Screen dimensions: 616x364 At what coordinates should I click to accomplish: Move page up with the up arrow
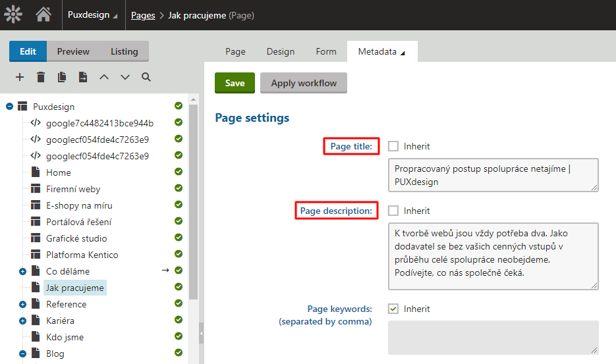coord(104,77)
